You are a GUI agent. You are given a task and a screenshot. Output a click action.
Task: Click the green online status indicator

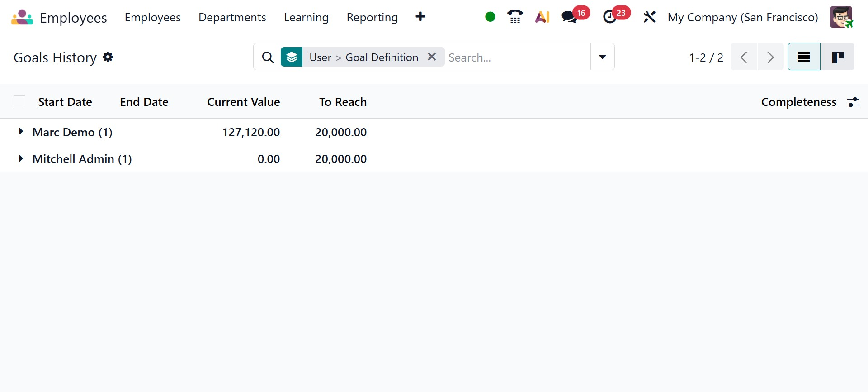click(x=490, y=17)
